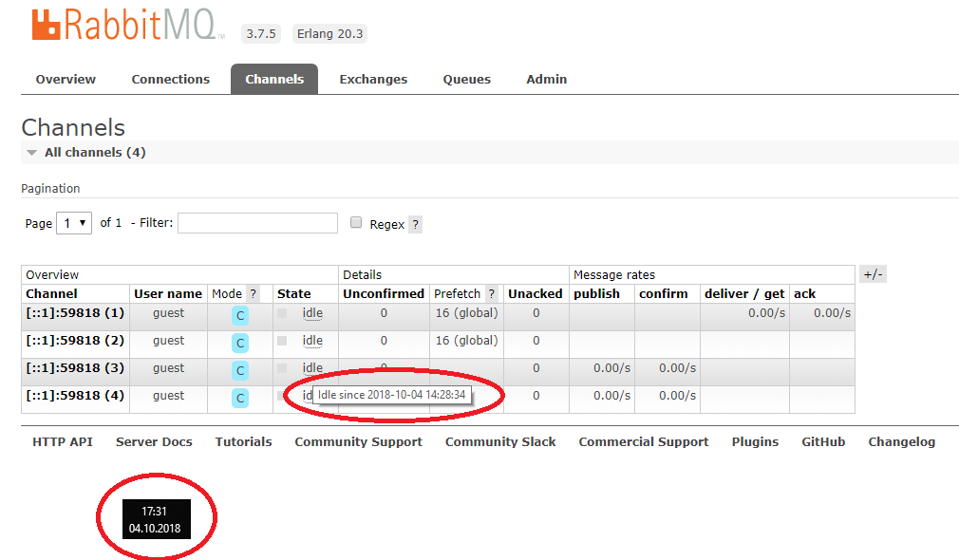Open channel [::1]:59818 (2)
Viewport: 959px width, 560px height.
click(x=75, y=341)
